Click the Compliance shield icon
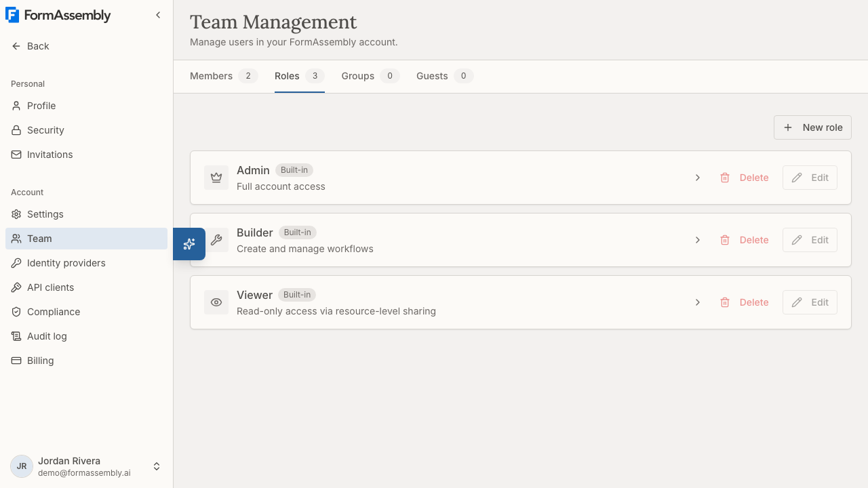The height and width of the screenshot is (488, 868). click(x=16, y=312)
